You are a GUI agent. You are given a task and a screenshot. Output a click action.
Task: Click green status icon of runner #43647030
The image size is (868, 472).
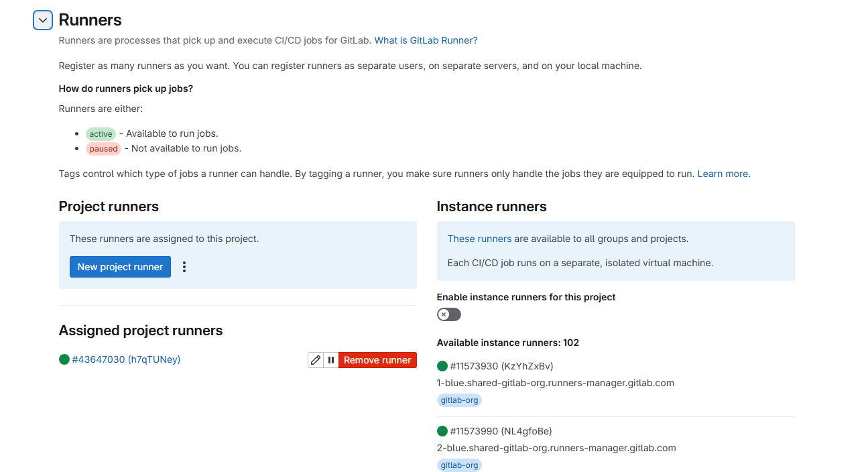point(64,359)
